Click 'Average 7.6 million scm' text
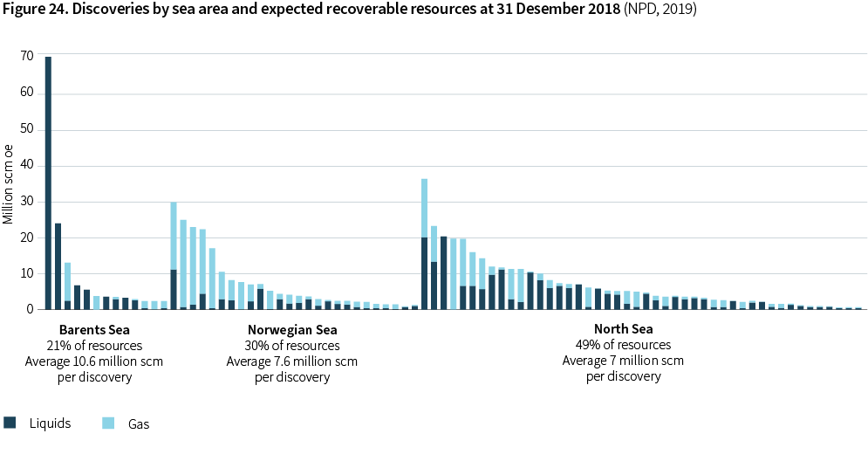868x468 pixels. pos(291,361)
